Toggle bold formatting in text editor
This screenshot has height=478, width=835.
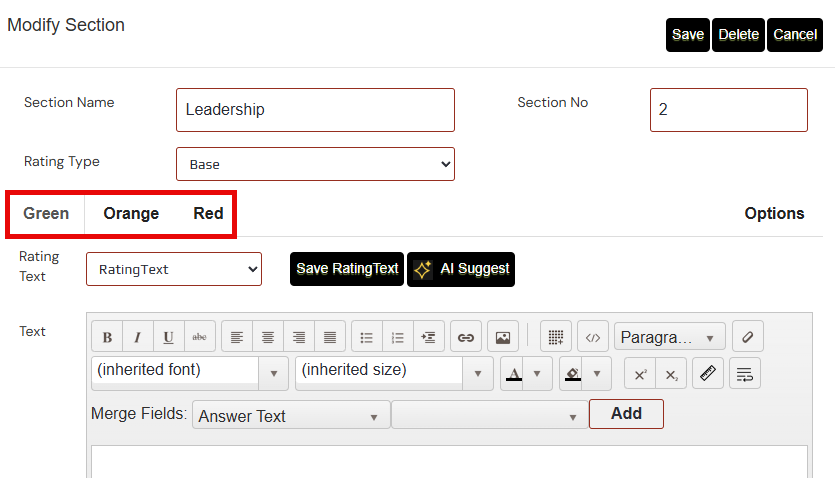(107, 338)
